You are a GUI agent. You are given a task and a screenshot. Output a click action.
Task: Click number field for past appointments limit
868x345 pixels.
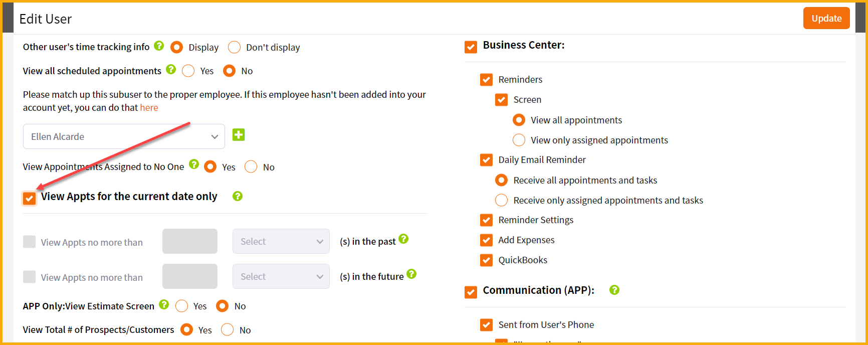189,241
